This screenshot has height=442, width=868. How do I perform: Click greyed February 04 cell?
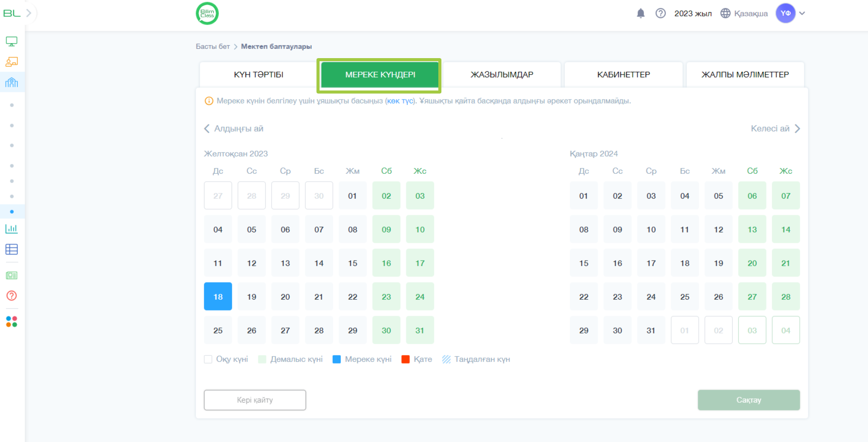coord(786,330)
